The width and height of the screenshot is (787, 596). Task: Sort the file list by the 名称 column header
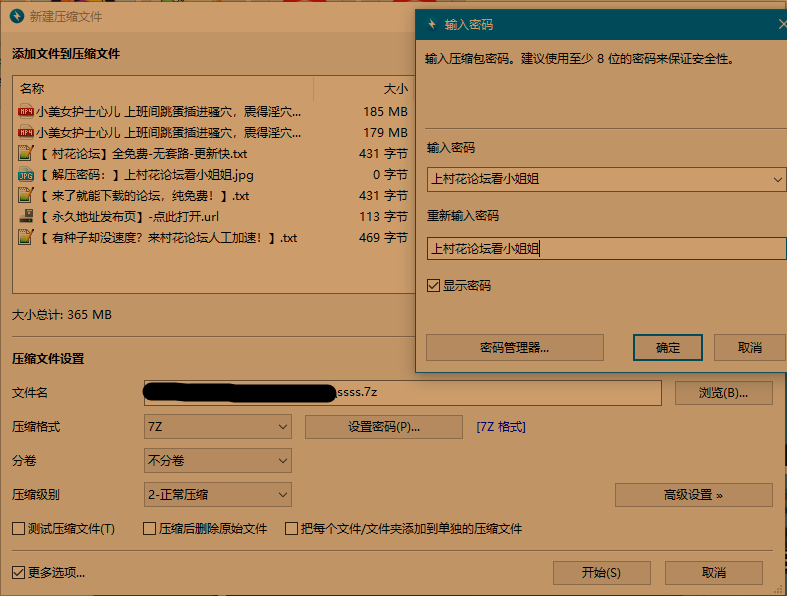coord(33,88)
